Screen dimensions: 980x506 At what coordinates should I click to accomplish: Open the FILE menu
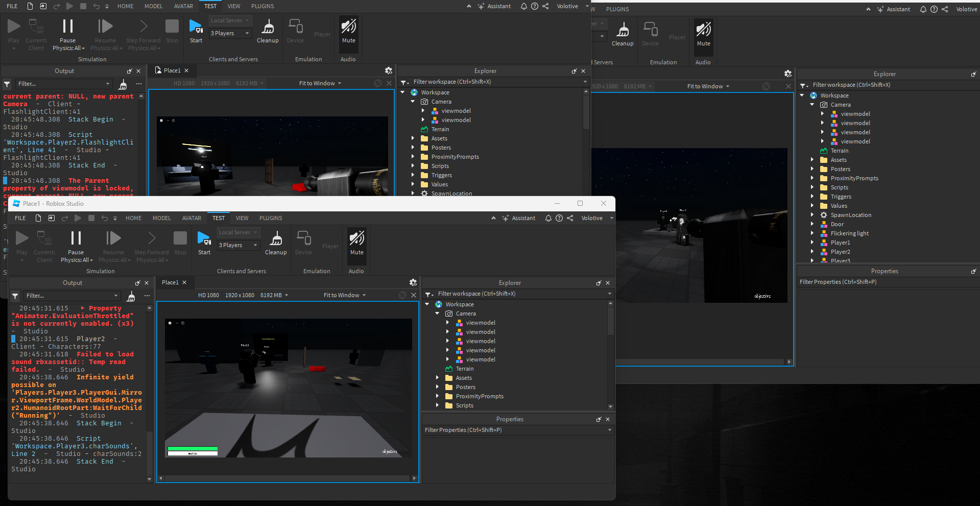coord(20,218)
